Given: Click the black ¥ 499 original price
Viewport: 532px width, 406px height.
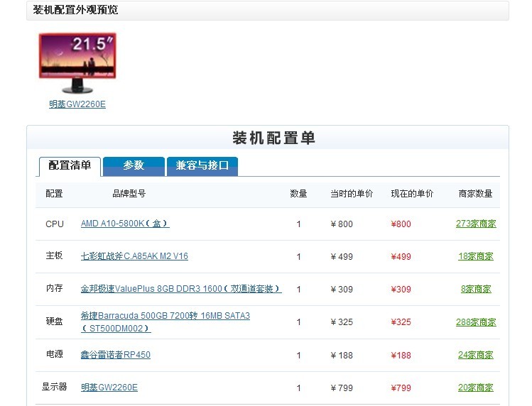Looking at the screenshot, I should point(342,256).
